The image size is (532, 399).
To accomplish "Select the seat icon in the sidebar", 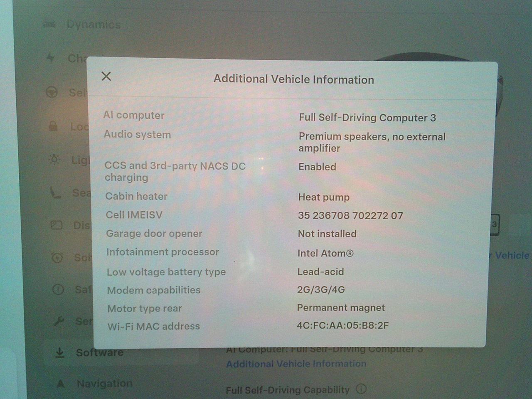I will tap(55, 193).
